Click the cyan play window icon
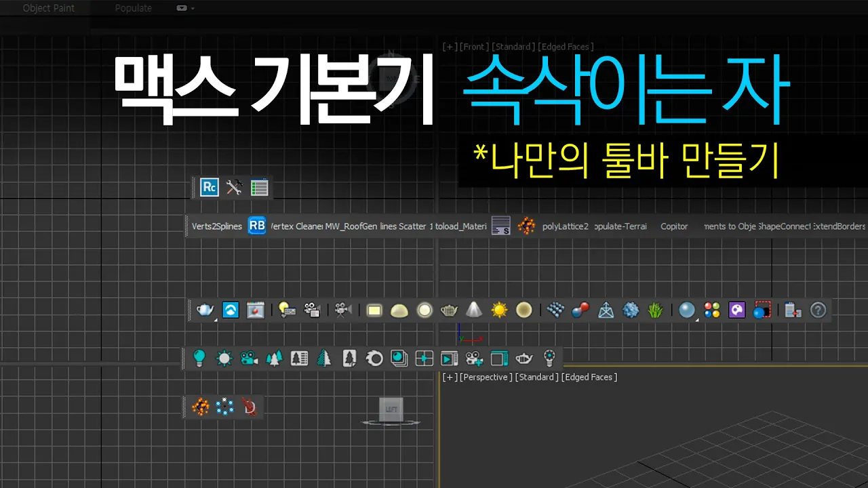 [450, 358]
